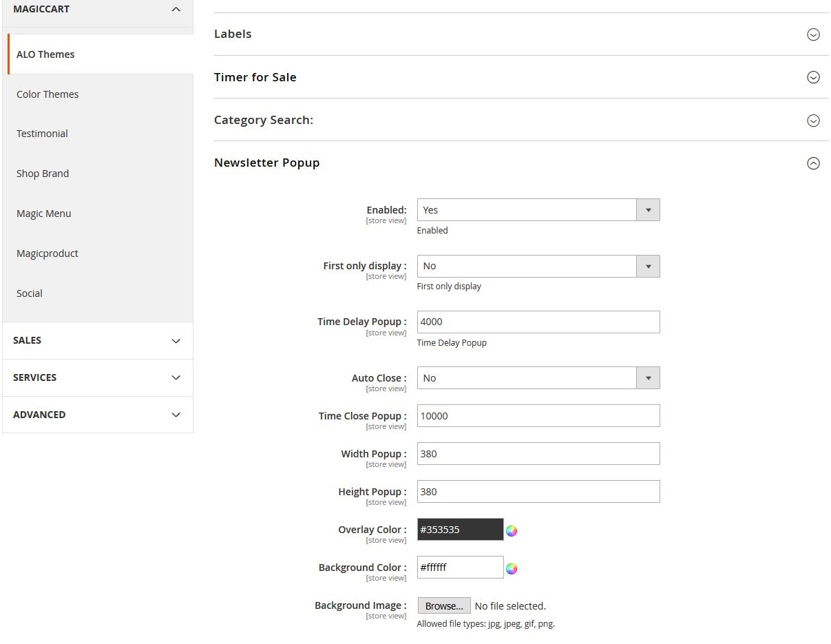831x644 pixels.
Task: Focus the Width Popup input field
Action: pos(538,454)
